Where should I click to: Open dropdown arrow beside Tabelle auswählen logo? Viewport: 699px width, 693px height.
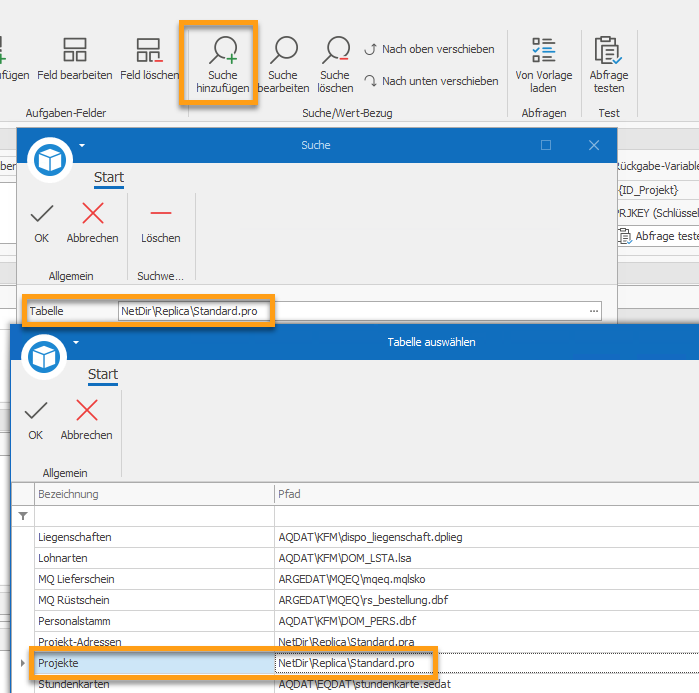click(76, 342)
